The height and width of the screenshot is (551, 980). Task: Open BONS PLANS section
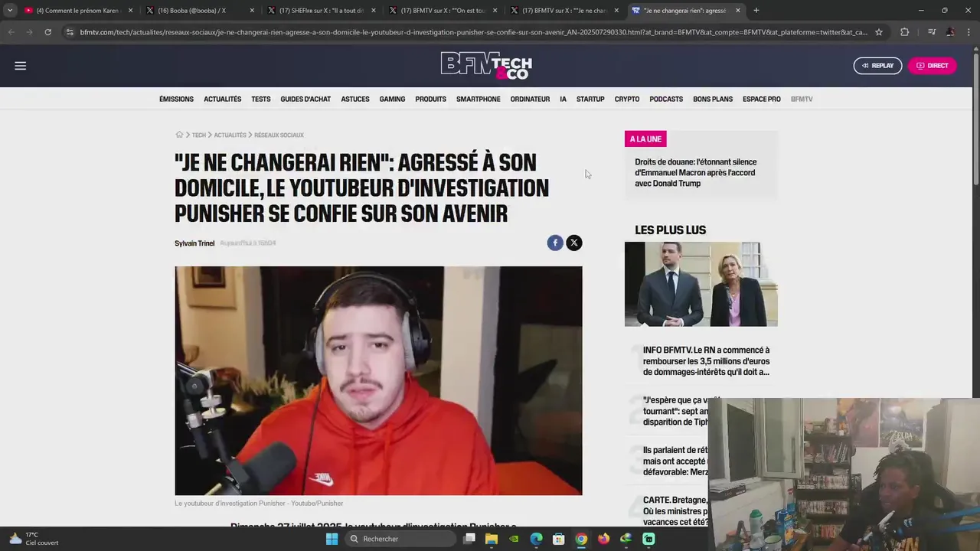[x=713, y=99]
